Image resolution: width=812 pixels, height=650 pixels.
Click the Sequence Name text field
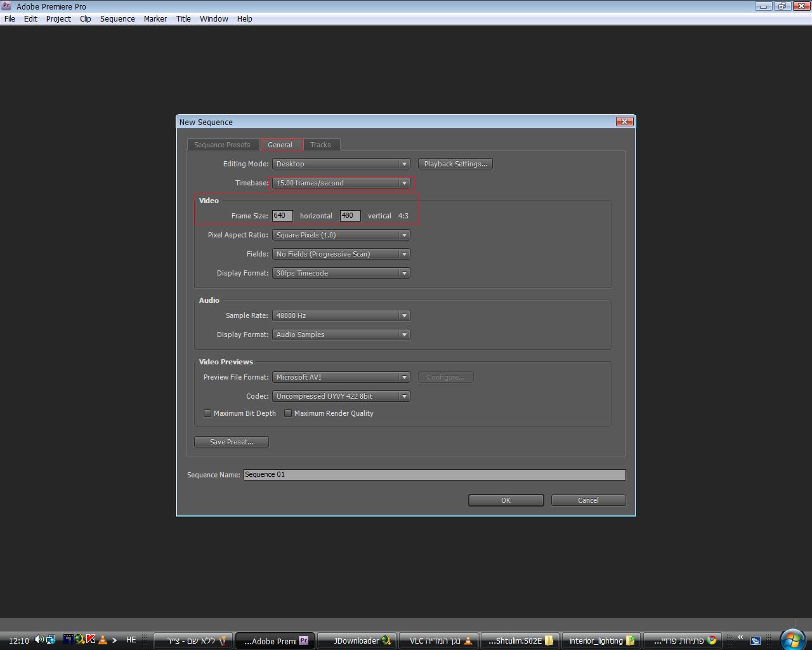pos(435,475)
